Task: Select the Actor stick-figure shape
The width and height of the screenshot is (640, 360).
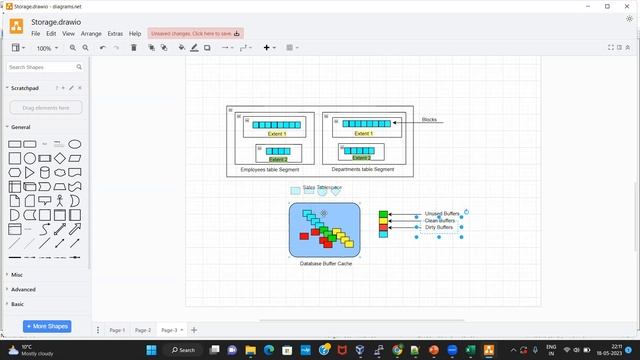Action: (60, 201)
